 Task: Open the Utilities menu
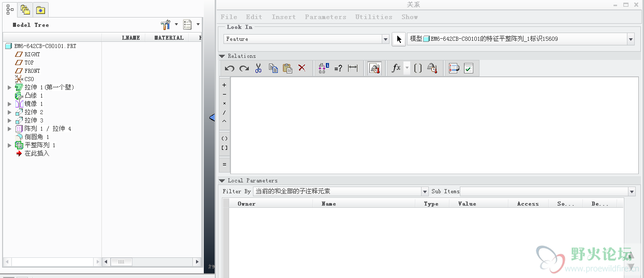tap(373, 17)
